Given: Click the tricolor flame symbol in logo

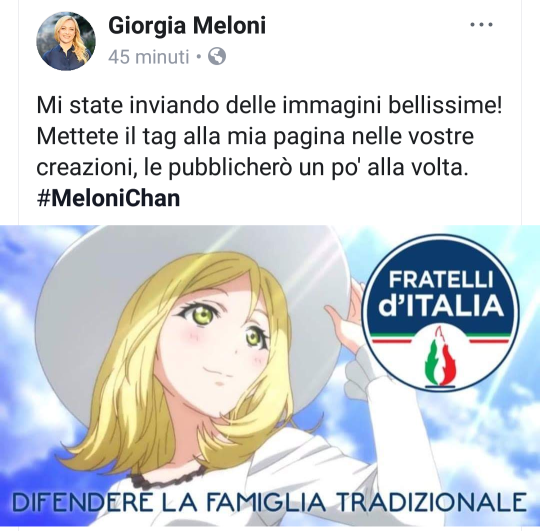Looking at the screenshot, I should [440, 357].
